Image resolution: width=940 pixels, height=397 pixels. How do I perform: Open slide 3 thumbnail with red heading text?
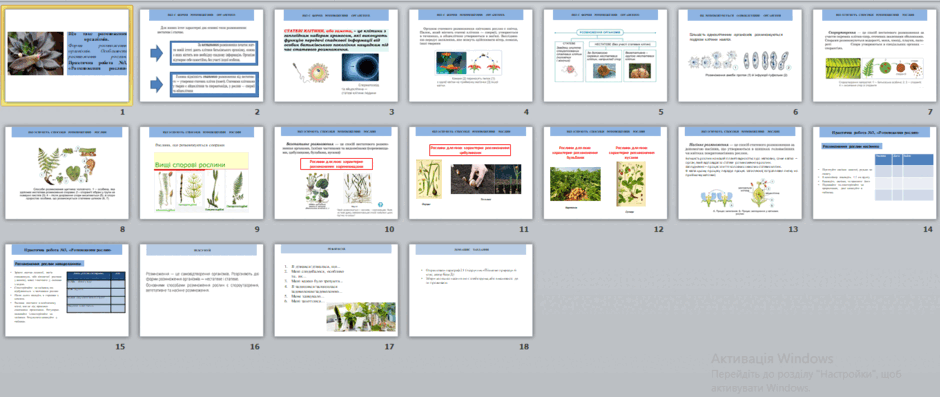pos(336,55)
